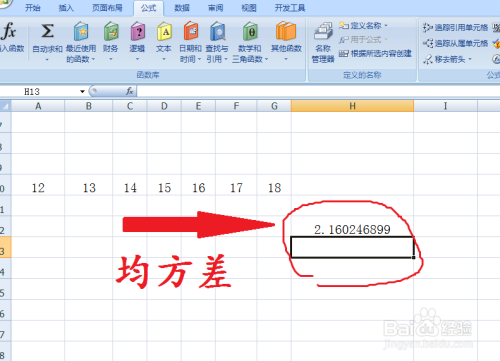Switch to the Page Layout (页面布局) tab

pyautogui.click(x=107, y=8)
